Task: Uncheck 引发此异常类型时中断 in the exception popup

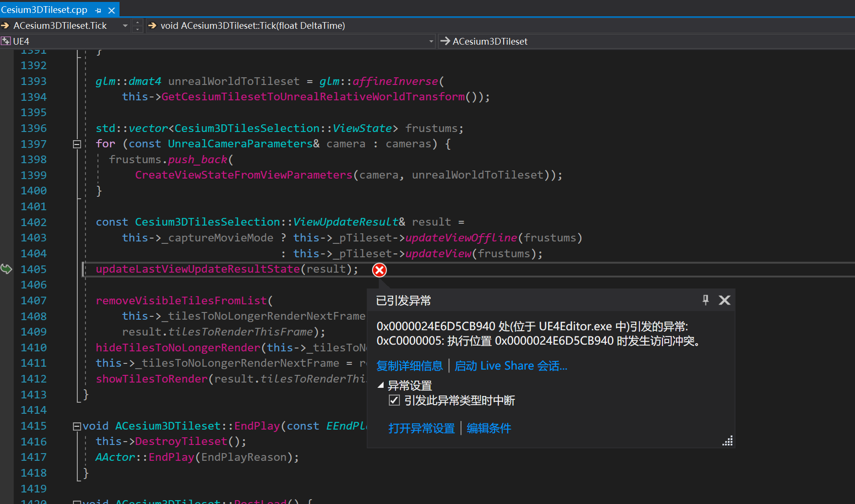Action: (394, 400)
